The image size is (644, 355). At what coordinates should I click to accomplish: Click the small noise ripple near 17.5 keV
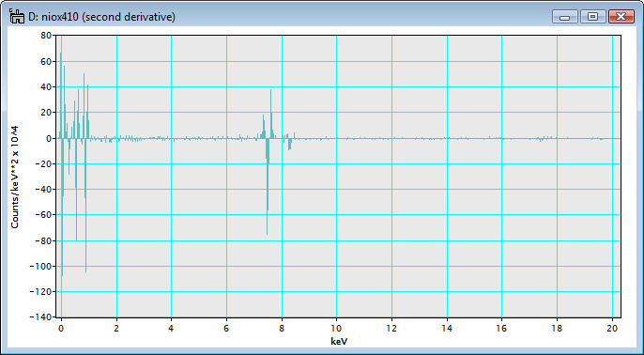pyautogui.click(x=543, y=139)
